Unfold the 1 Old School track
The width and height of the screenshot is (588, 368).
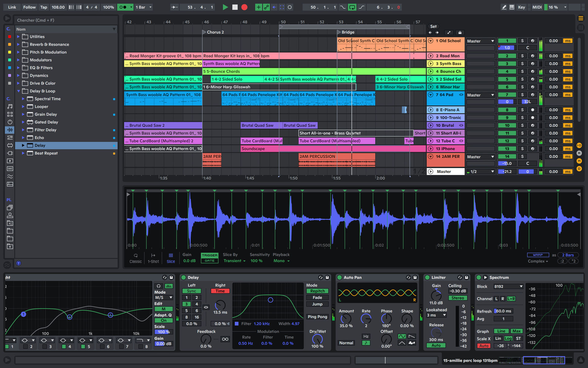coord(431,41)
